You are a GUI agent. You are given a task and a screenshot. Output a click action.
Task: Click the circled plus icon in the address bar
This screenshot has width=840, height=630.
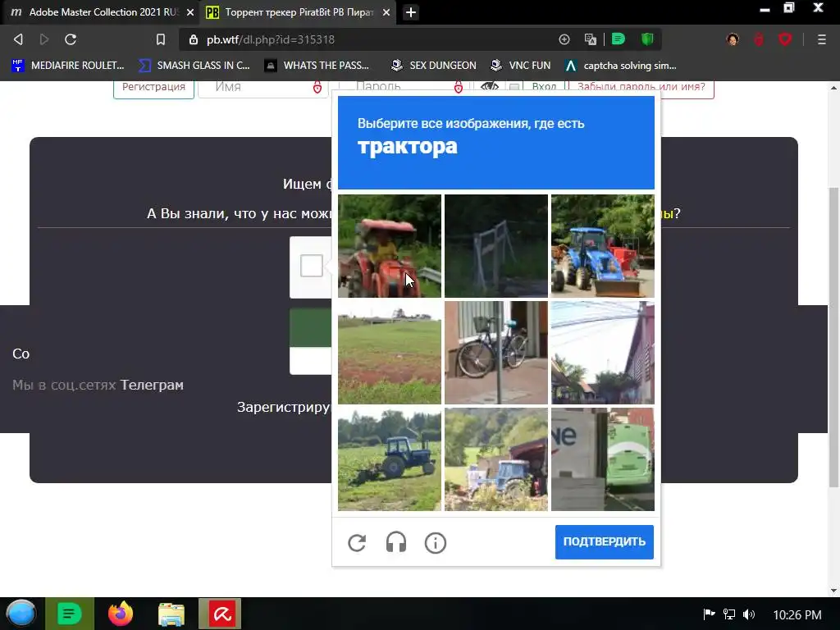[x=564, y=39]
